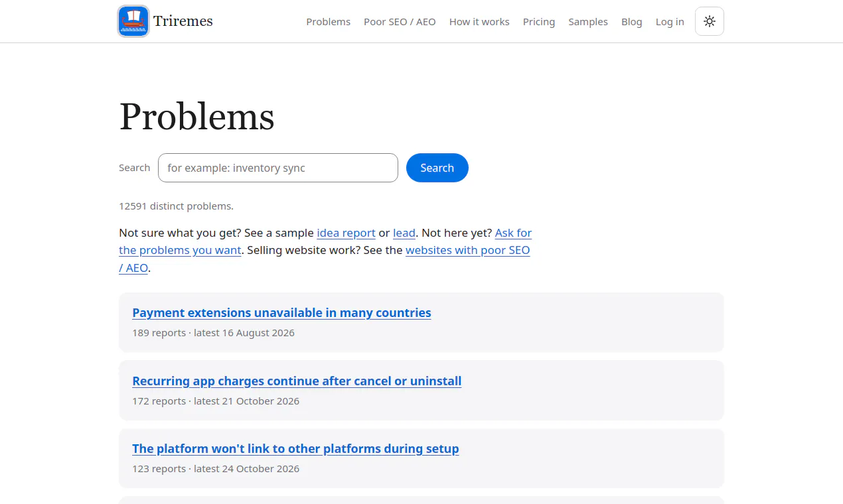Open How it works nav item

click(479, 22)
